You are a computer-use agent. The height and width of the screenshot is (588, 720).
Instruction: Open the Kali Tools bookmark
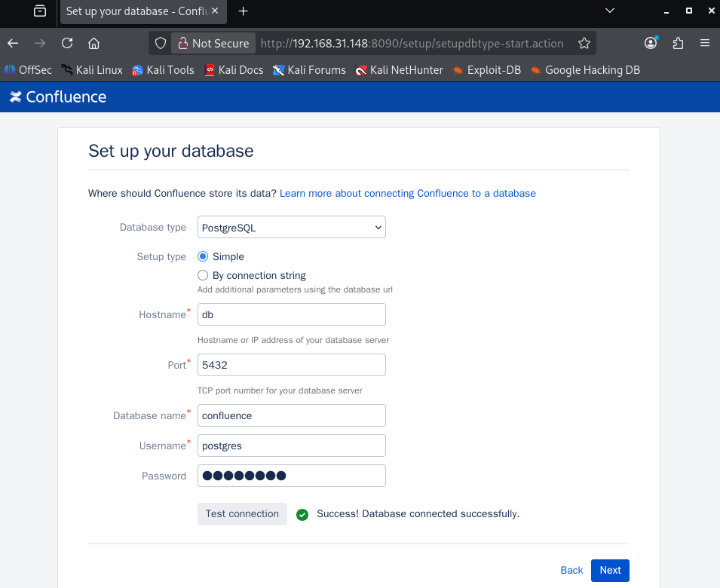(163, 69)
